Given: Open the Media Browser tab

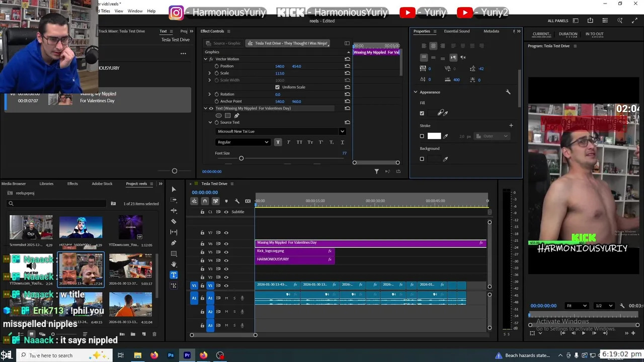Looking at the screenshot, I should tap(13, 184).
